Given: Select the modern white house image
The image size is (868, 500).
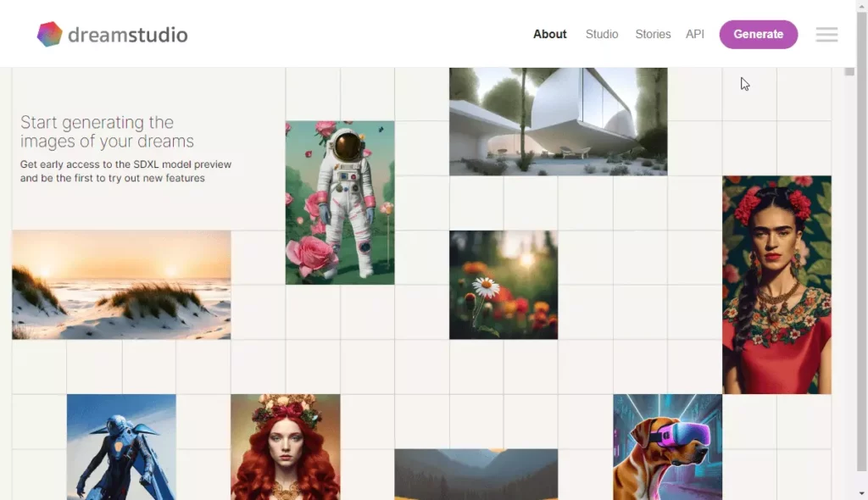Looking at the screenshot, I should point(558,122).
